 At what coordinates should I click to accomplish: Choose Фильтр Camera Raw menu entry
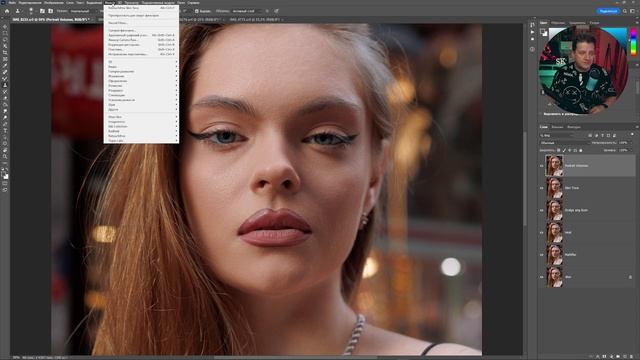141,40
